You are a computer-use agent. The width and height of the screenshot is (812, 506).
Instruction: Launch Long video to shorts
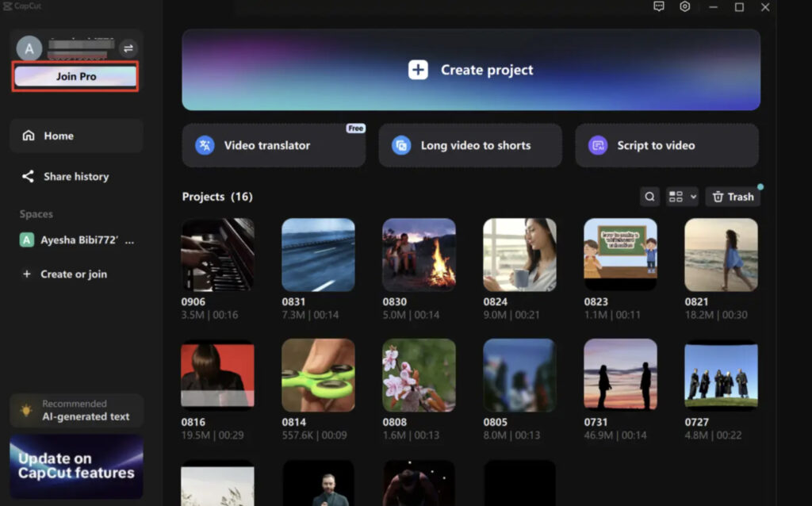tap(469, 145)
